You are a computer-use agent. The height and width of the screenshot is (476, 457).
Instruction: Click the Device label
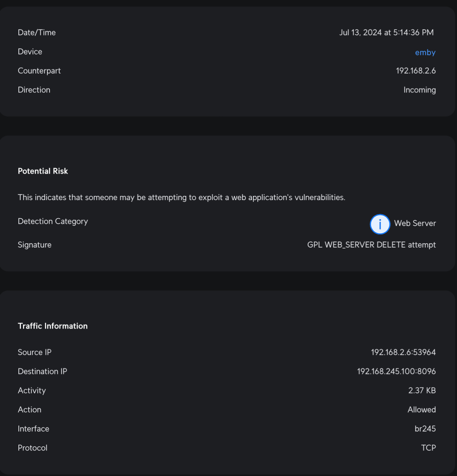point(30,52)
